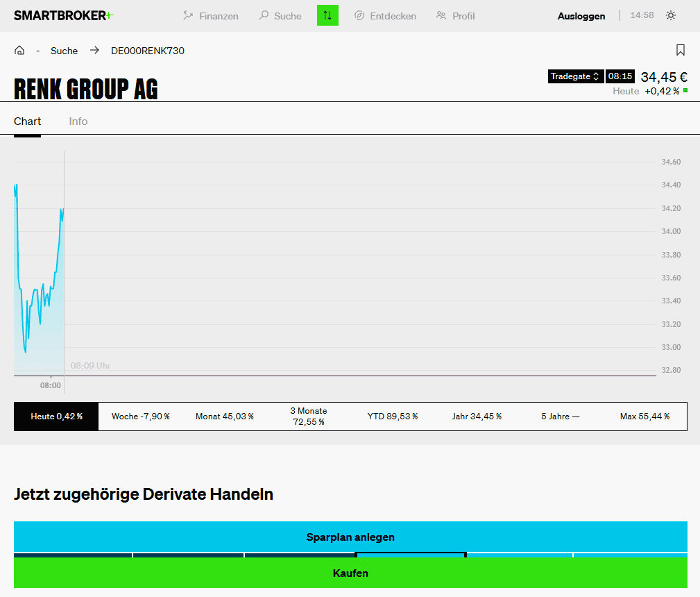The height and width of the screenshot is (597, 700).
Task: Select the Heute 0,42 % timeframe
Action: (56, 417)
